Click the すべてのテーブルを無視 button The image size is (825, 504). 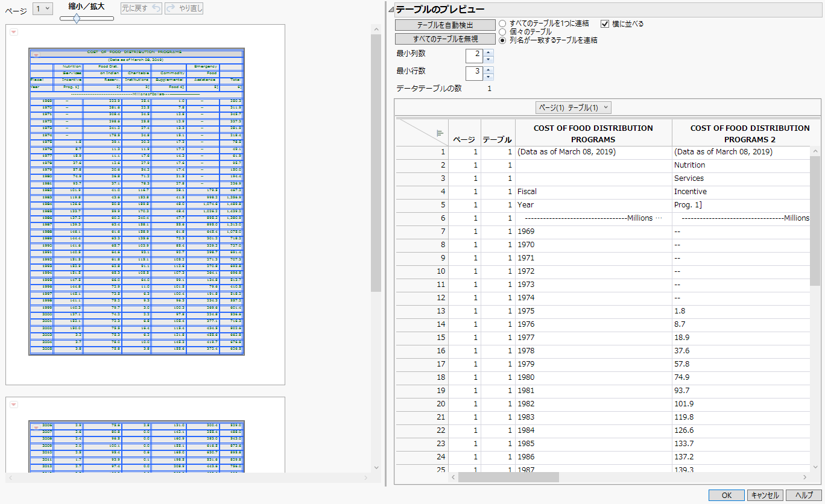[446, 39]
